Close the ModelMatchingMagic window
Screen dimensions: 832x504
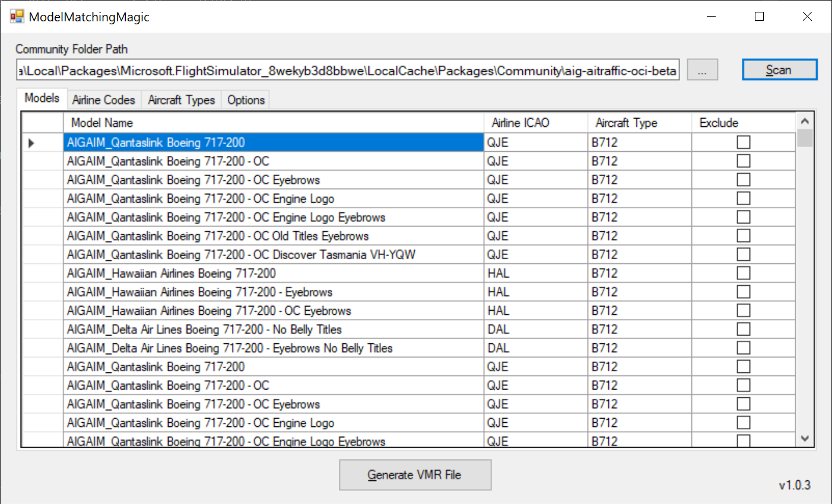coord(807,17)
